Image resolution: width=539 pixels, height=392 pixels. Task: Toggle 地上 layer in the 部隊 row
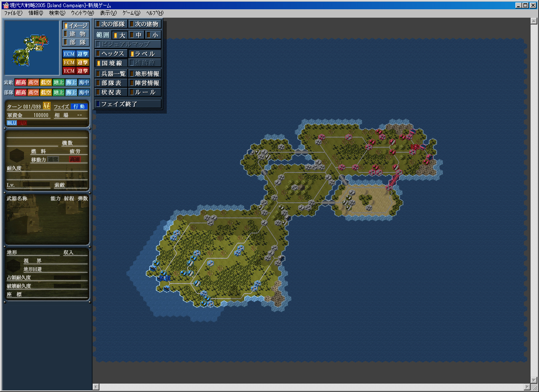tap(59, 93)
